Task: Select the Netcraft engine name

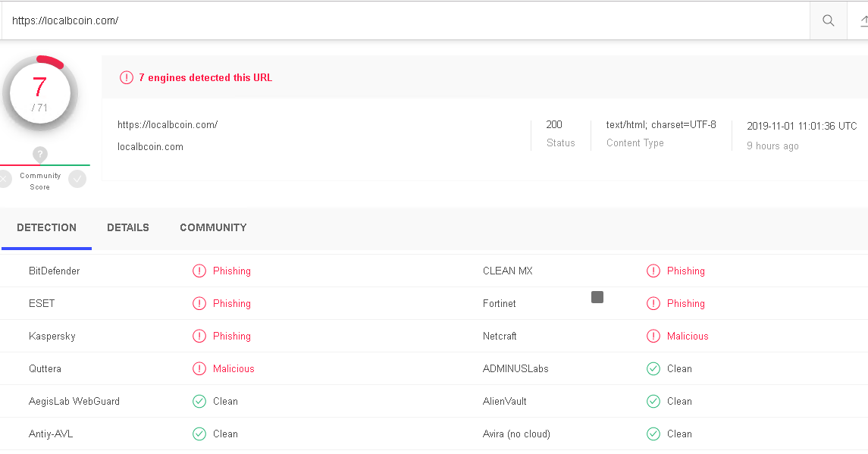Action: point(500,336)
